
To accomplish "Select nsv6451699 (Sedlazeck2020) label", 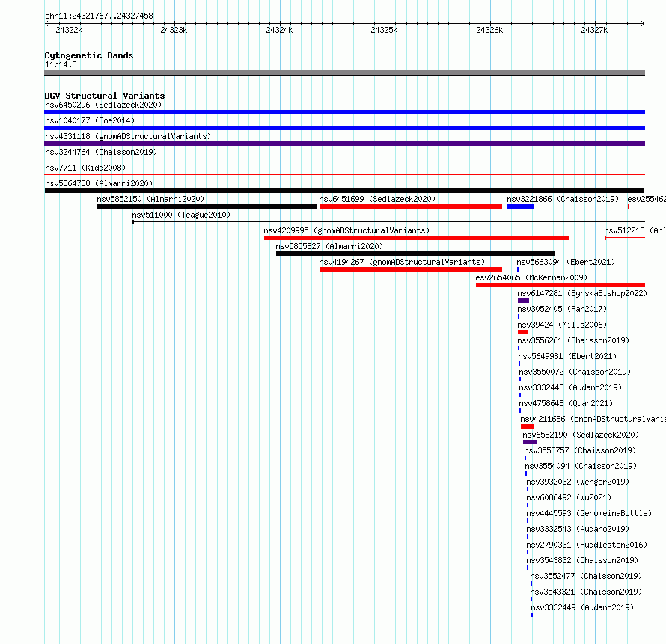I will click(377, 199).
